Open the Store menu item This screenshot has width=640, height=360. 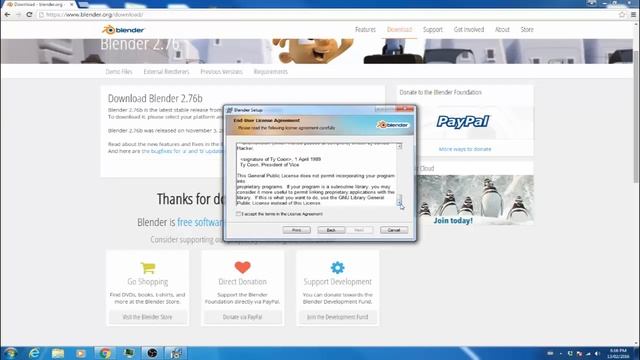(x=527, y=29)
